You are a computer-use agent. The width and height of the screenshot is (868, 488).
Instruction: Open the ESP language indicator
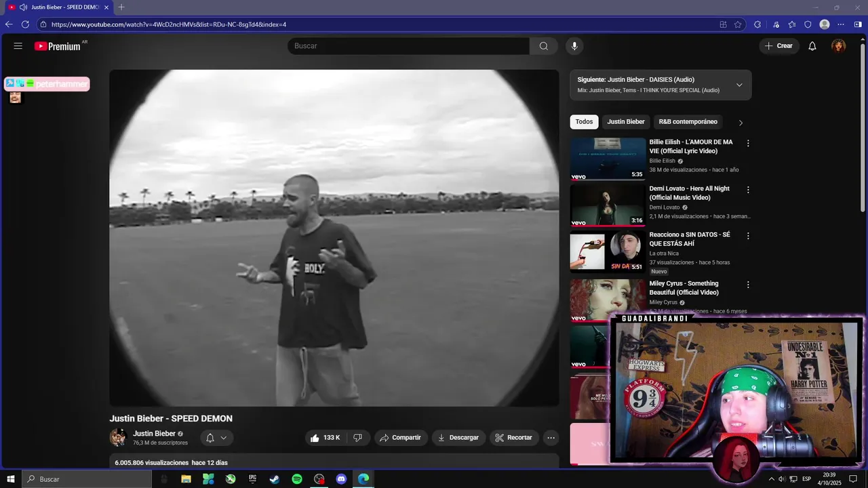point(808,479)
